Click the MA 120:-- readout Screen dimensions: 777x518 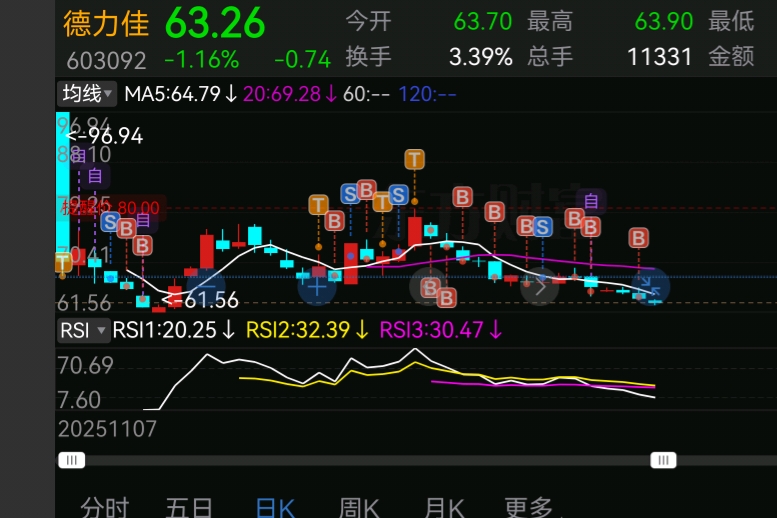[x=427, y=94]
